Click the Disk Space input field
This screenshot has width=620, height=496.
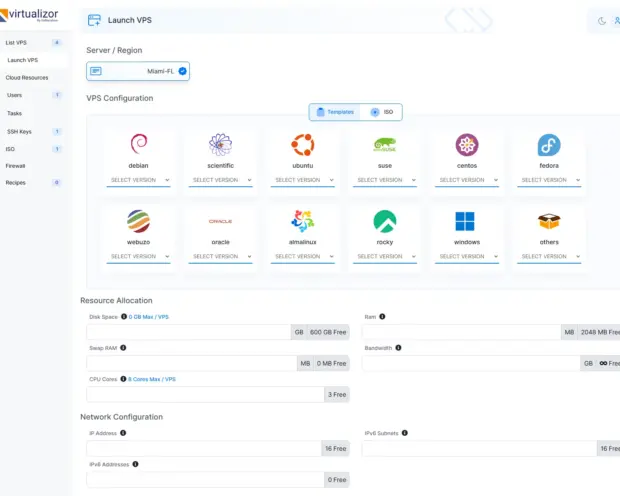tap(189, 332)
